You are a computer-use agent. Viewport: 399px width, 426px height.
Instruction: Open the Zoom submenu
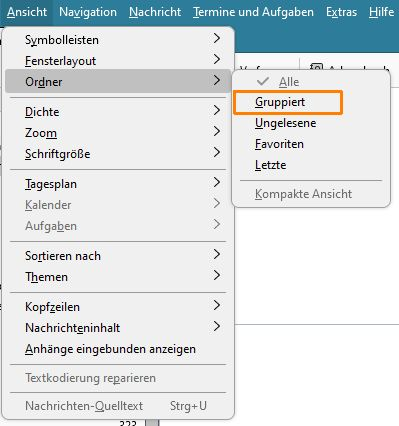coord(118,133)
